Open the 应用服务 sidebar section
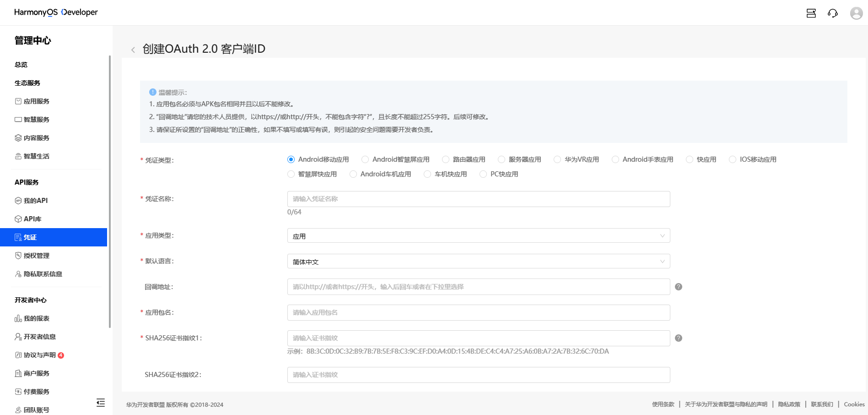This screenshot has height=415, width=868. 37,101
